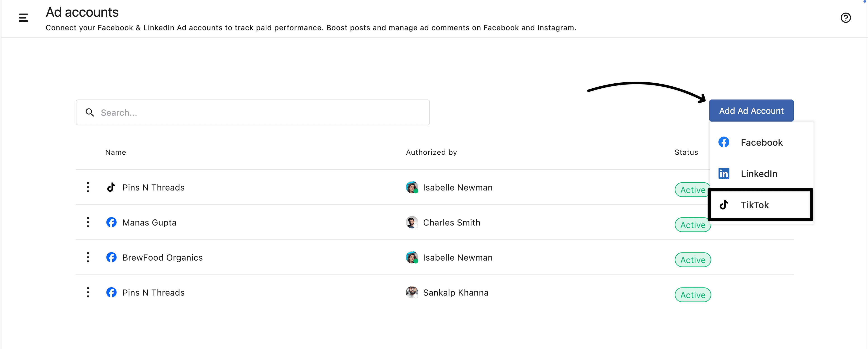
Task: Open options menu for TikTok Pins N Threads row
Action: (88, 187)
